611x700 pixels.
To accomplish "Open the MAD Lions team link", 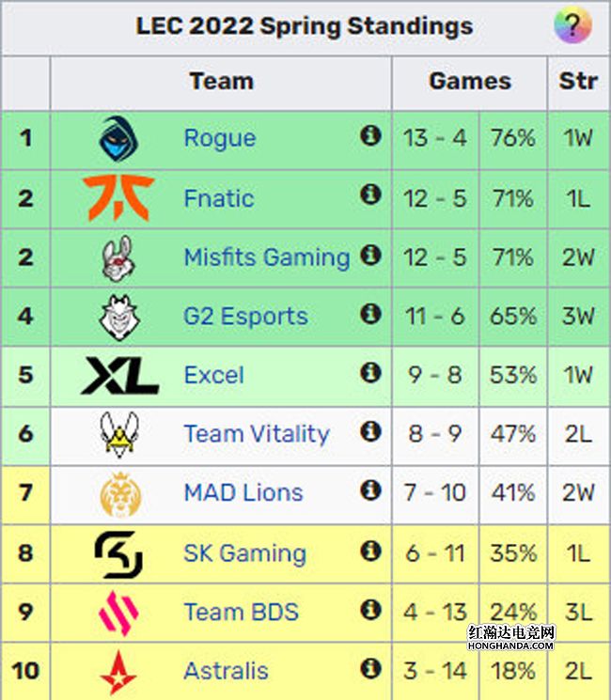I will 243,492.
